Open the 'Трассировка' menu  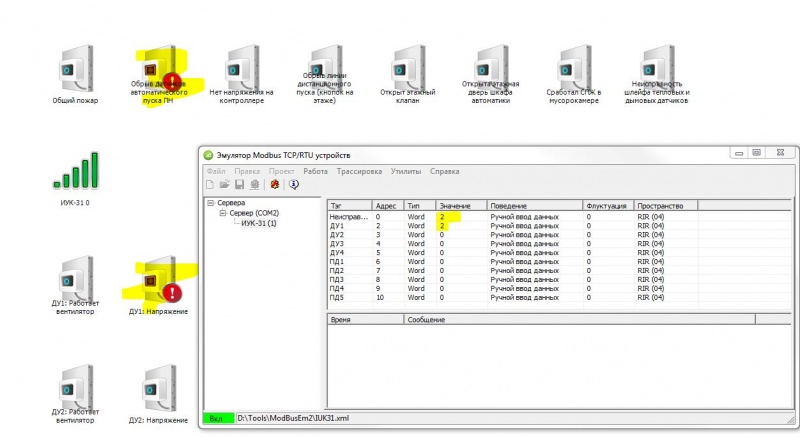[360, 171]
